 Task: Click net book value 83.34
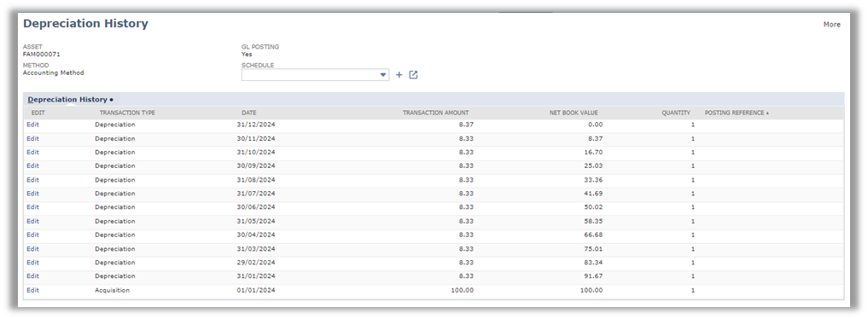point(593,263)
